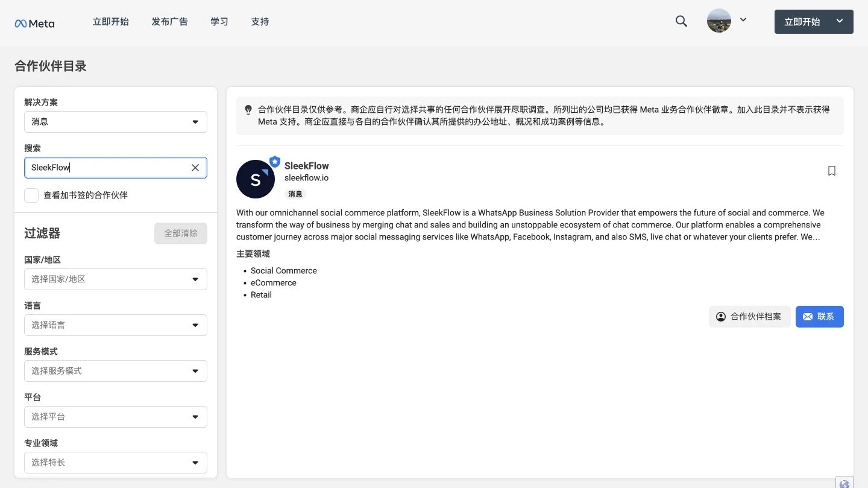The image size is (868, 488).
Task: Open the 选择语言 dropdown
Action: pos(116,325)
